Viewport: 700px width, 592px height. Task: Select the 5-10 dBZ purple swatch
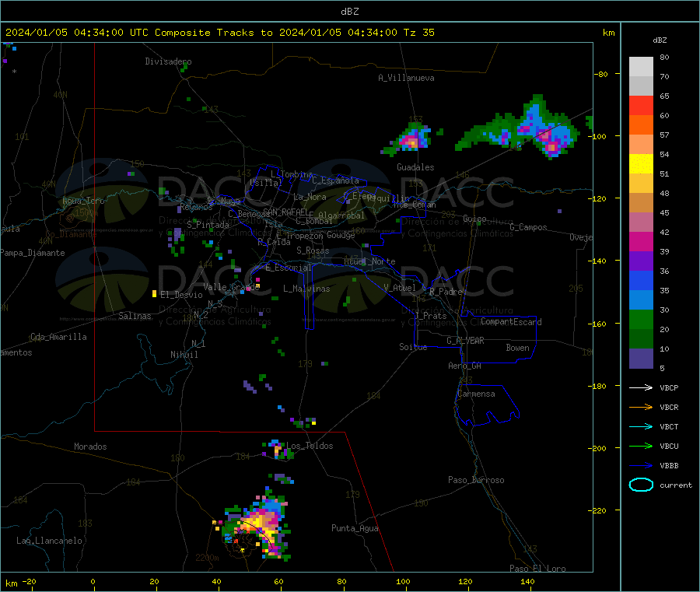pos(641,359)
